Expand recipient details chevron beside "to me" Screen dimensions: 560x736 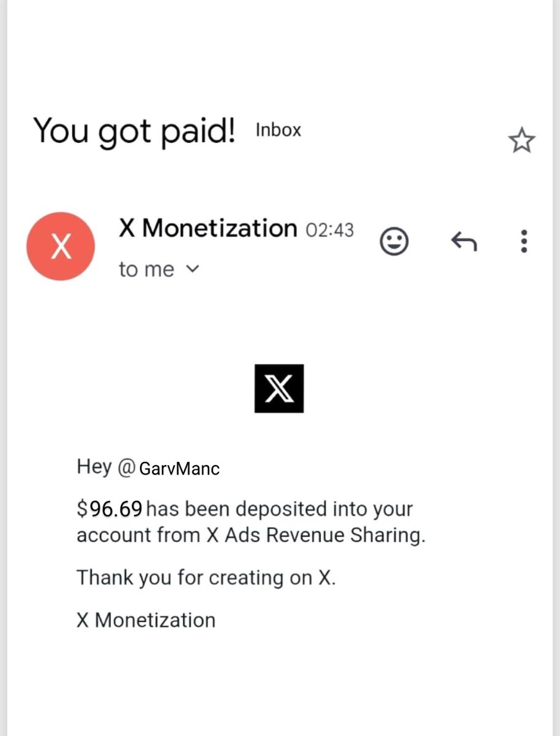pos(193,269)
